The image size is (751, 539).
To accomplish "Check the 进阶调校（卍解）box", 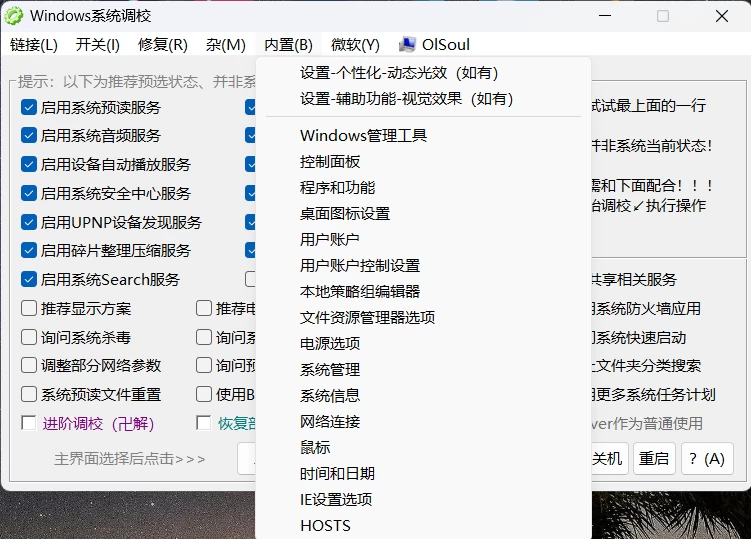I will point(29,423).
